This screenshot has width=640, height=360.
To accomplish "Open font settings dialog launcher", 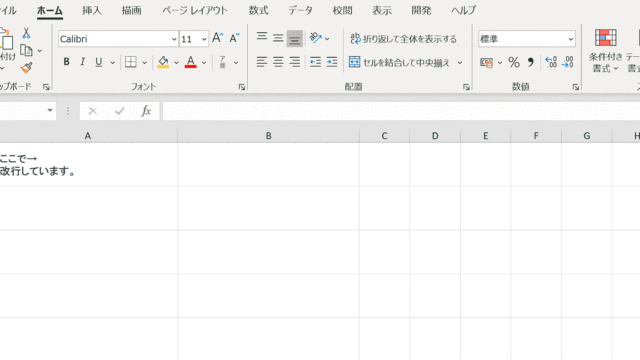I will (242, 87).
